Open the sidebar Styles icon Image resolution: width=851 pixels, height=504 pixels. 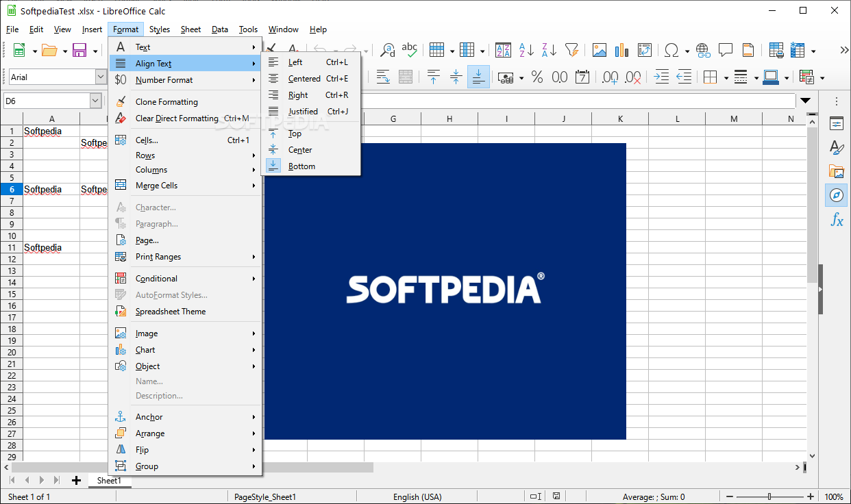pos(837,147)
